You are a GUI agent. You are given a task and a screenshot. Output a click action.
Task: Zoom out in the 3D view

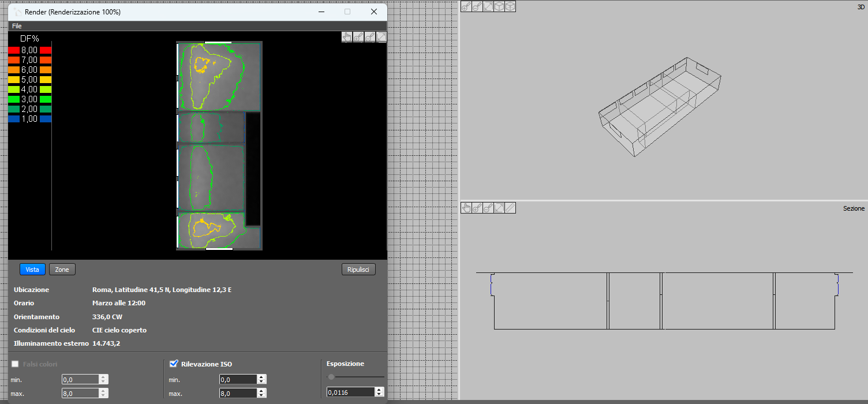tap(477, 6)
